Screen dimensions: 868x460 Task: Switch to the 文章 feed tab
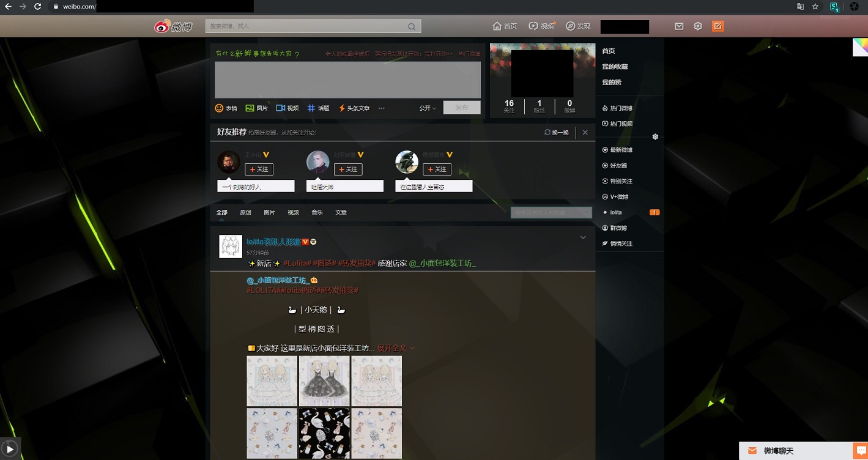click(341, 212)
